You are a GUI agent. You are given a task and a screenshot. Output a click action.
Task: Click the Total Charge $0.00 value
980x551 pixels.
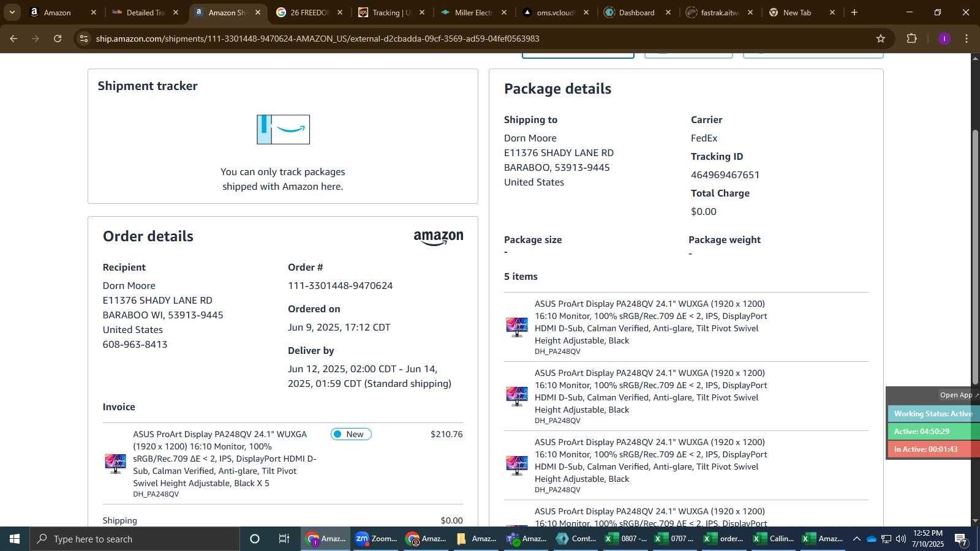[x=703, y=211]
